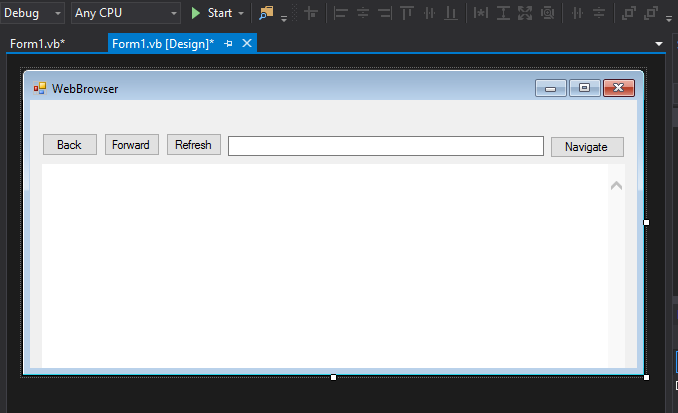Click the WebBrowser form title text

(85, 89)
